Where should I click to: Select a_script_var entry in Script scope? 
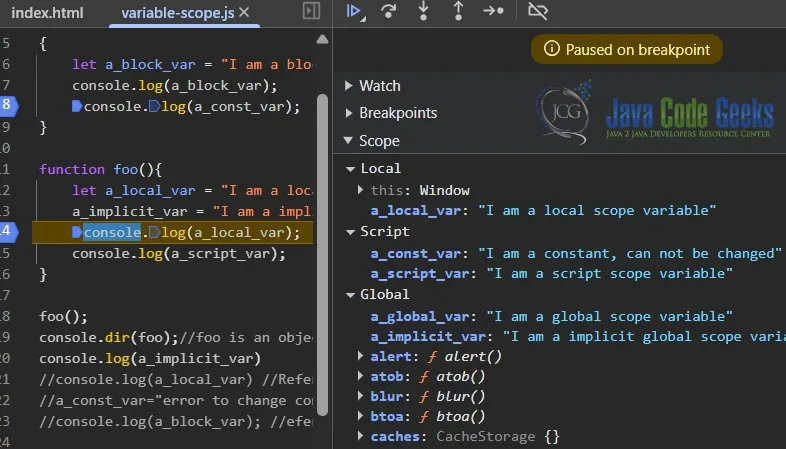tap(551, 274)
